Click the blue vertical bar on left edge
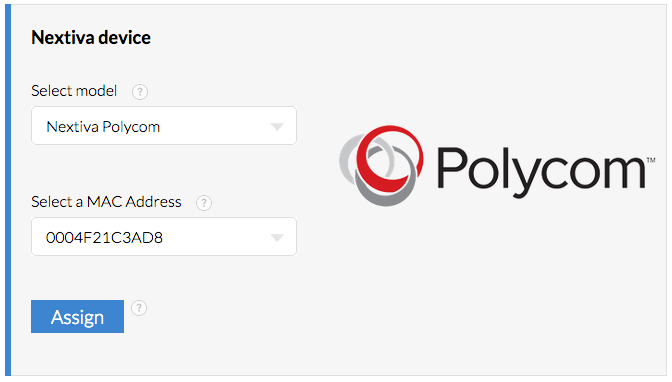The width and height of the screenshot is (672, 382). click(8, 190)
